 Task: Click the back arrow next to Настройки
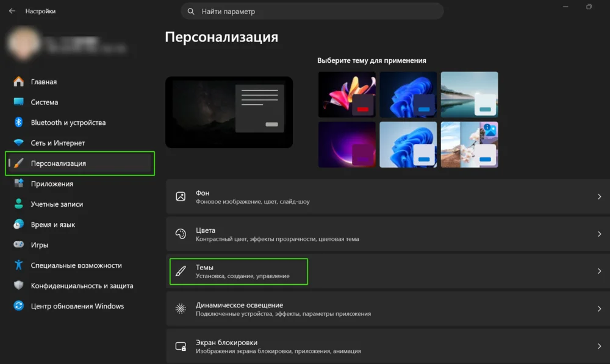pyautogui.click(x=12, y=11)
